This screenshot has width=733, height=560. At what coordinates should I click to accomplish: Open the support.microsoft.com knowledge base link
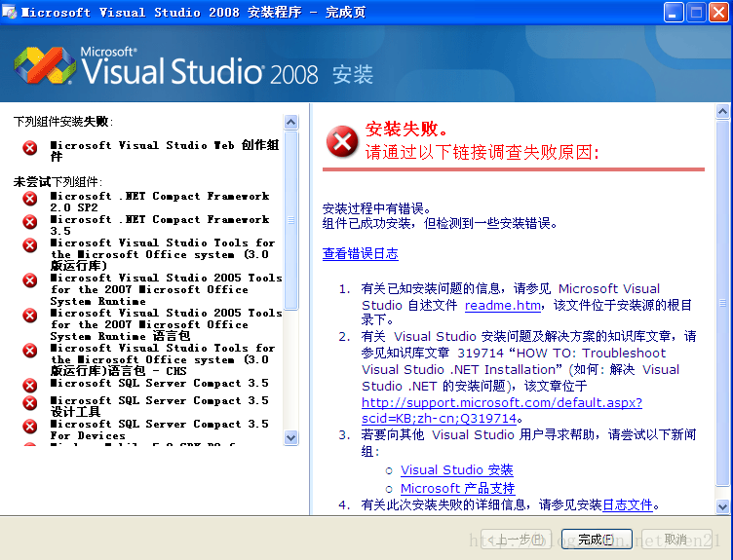pos(502,410)
